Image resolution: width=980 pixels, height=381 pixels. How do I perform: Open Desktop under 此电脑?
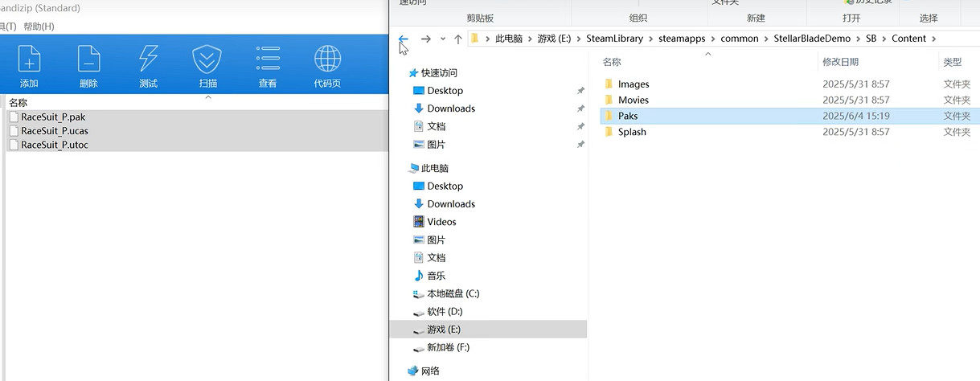pyautogui.click(x=445, y=186)
